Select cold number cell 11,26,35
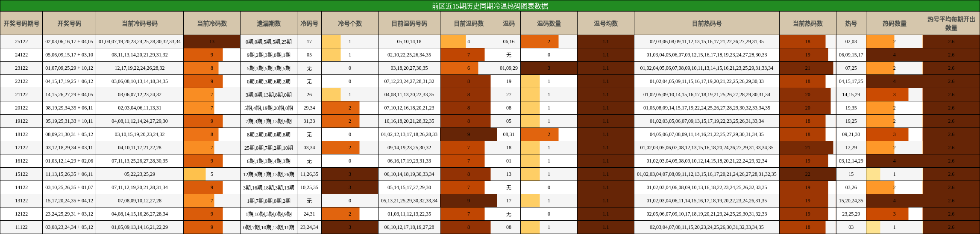Viewport: 980px width, 234px height. [309, 174]
